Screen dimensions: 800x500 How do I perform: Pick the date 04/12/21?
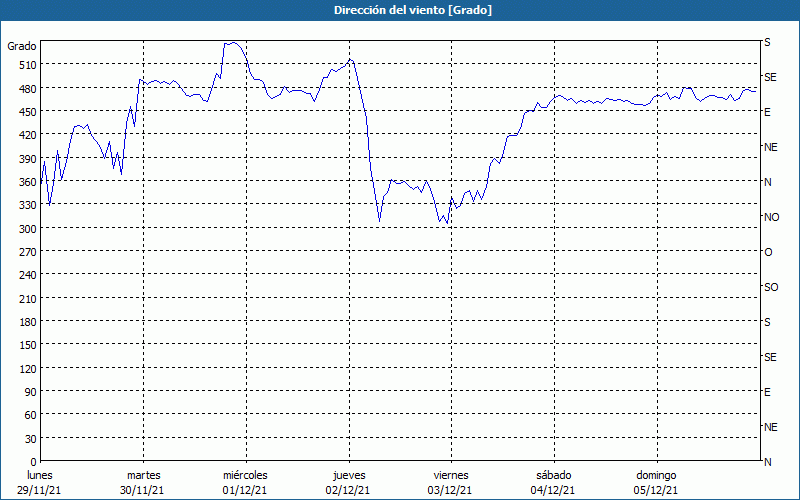553,490
